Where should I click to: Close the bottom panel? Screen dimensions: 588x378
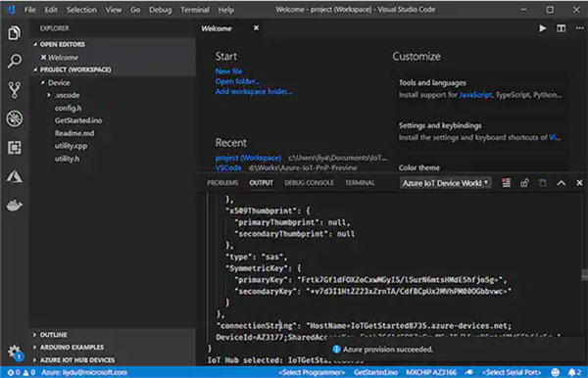click(x=579, y=183)
